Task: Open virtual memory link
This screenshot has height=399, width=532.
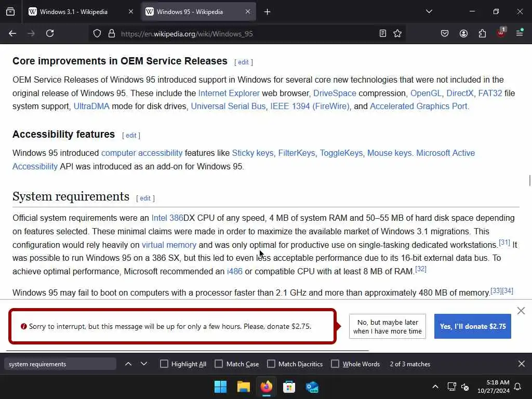Action: click(169, 245)
